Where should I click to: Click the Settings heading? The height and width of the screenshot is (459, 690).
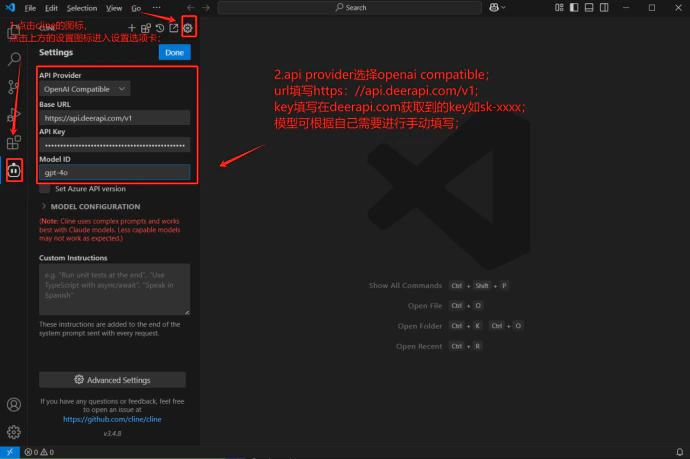56,52
